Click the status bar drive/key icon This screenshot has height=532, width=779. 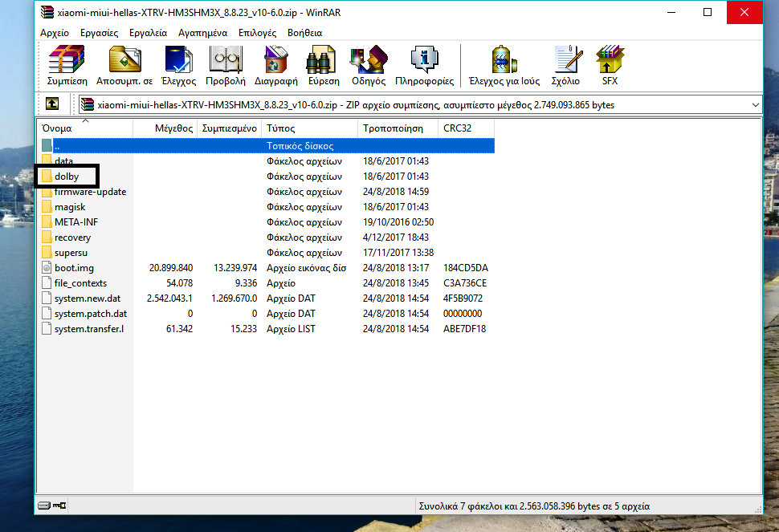pyautogui.click(x=53, y=506)
